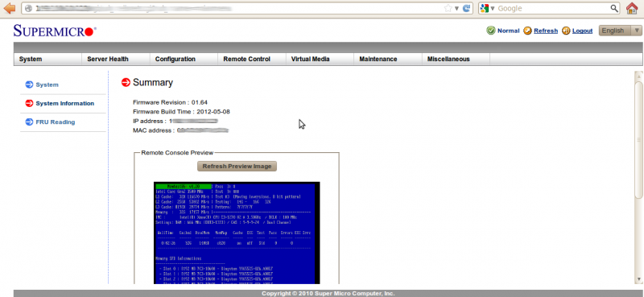Click the green Normal status icon
Viewport: 644px width, 297px height.
point(491,31)
